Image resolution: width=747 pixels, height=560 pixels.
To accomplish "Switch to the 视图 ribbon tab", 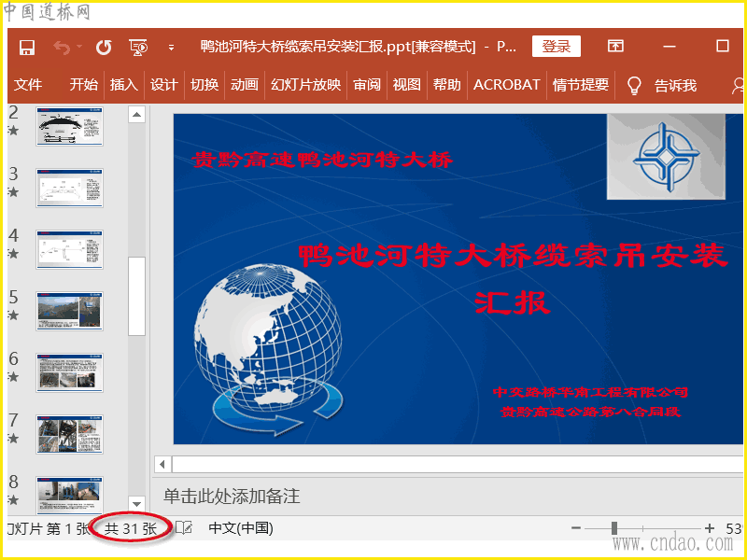I will point(407,85).
